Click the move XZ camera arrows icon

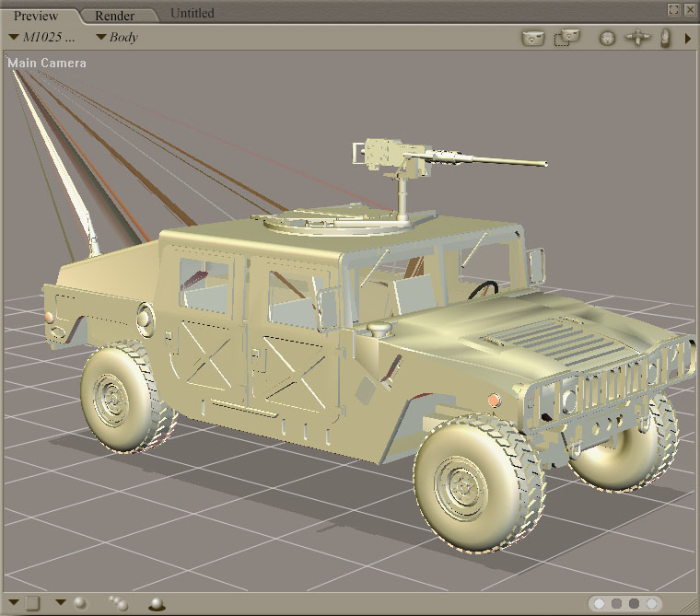point(637,38)
